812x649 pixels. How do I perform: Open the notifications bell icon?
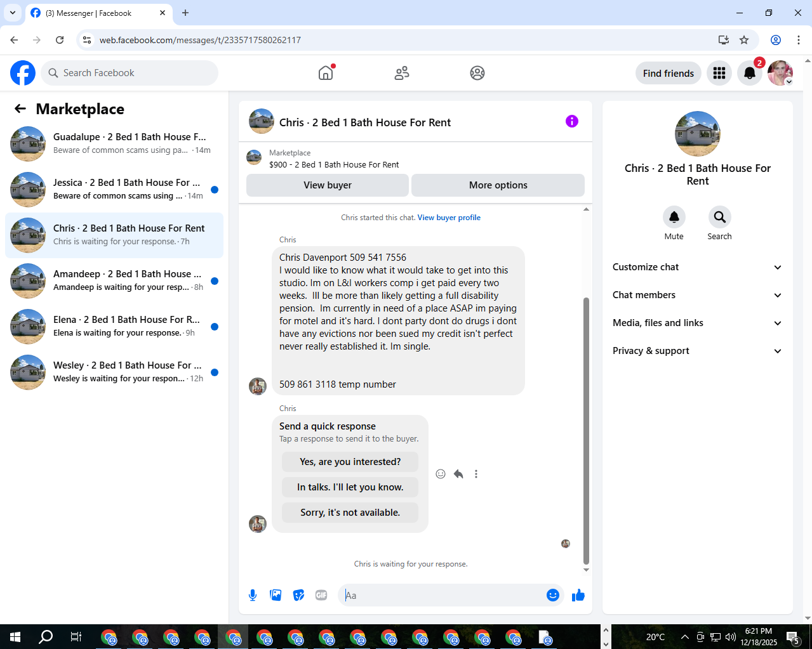point(750,73)
